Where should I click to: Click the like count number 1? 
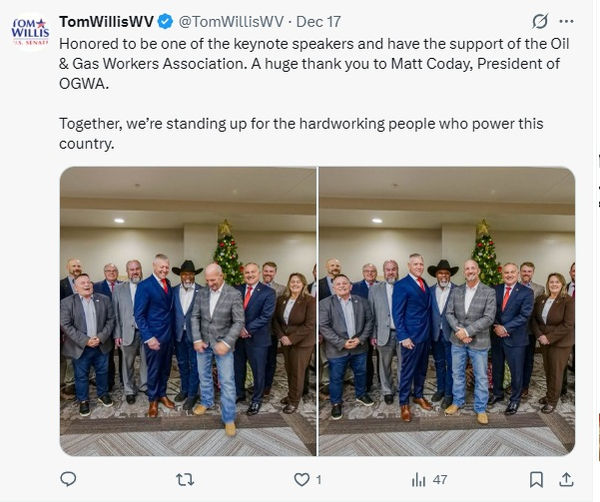coord(319,480)
